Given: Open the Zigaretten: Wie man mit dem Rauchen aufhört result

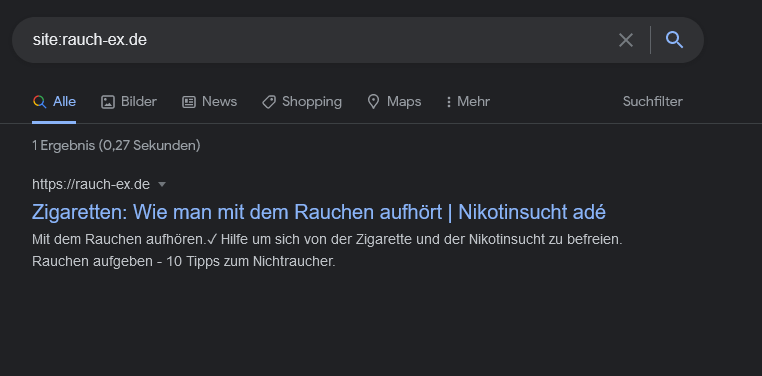Looking at the screenshot, I should (x=319, y=212).
